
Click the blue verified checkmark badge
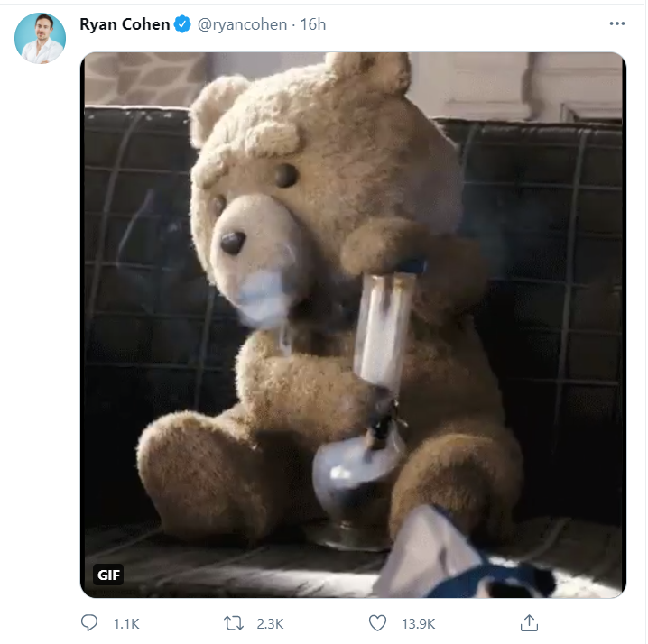tap(182, 24)
